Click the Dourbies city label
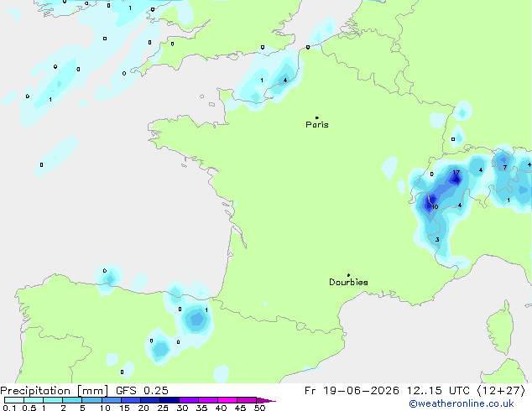This screenshot has height=411, width=532. point(348,282)
